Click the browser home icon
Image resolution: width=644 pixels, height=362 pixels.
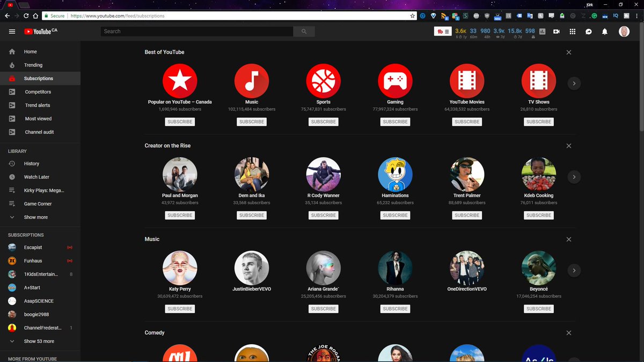(35, 16)
